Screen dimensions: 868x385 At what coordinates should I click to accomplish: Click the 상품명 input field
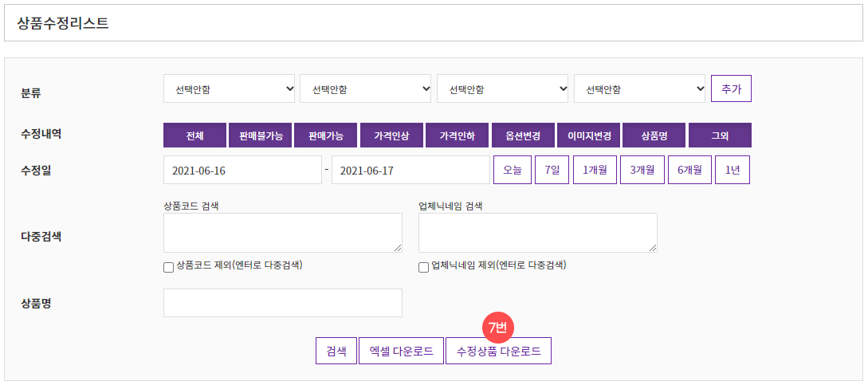[282, 303]
